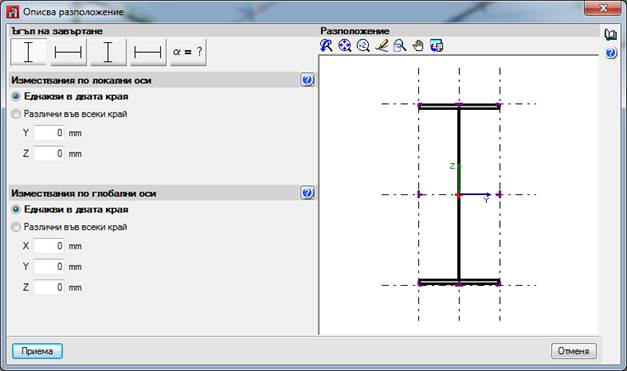Click the Разположение heading
Viewport: 627px width, 371px height.
coord(355,31)
